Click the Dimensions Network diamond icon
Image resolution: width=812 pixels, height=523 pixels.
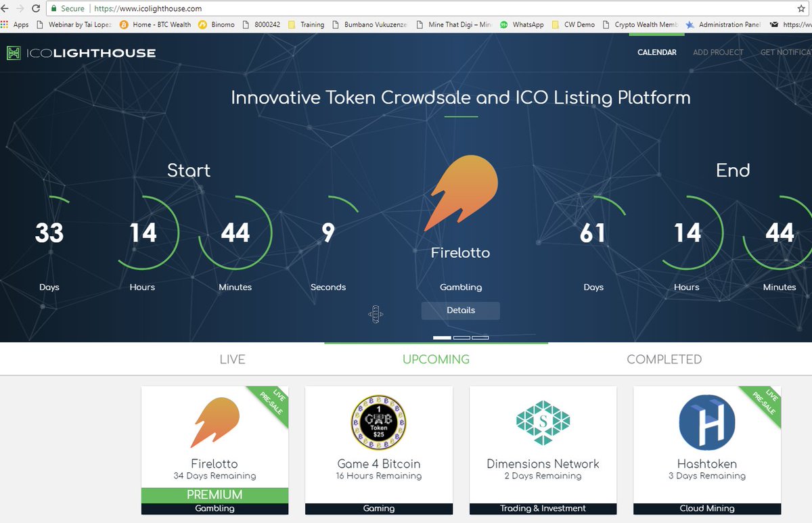tap(542, 422)
